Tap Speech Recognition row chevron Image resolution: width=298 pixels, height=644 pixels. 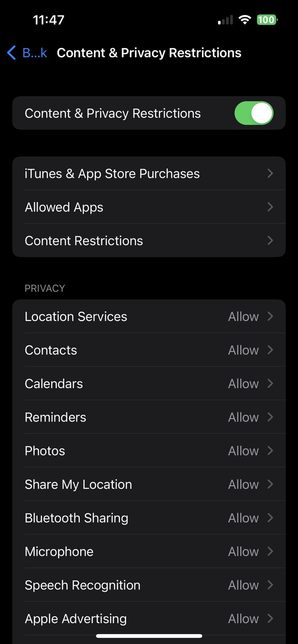click(x=270, y=585)
